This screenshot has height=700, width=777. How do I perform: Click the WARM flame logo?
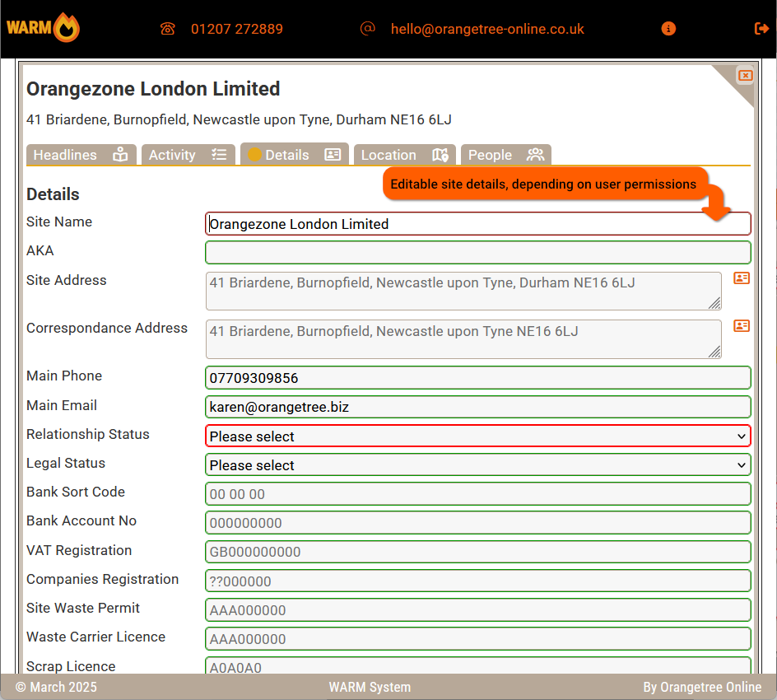click(x=44, y=28)
